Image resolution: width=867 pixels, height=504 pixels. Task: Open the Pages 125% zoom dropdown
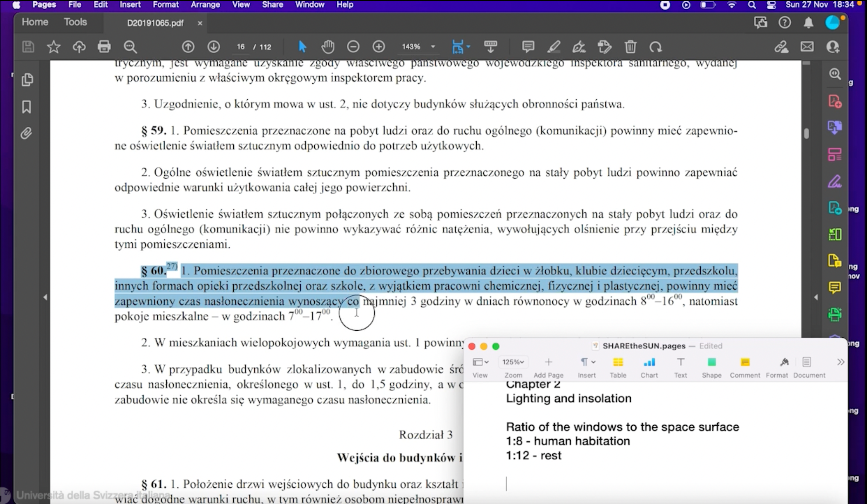pos(513,362)
